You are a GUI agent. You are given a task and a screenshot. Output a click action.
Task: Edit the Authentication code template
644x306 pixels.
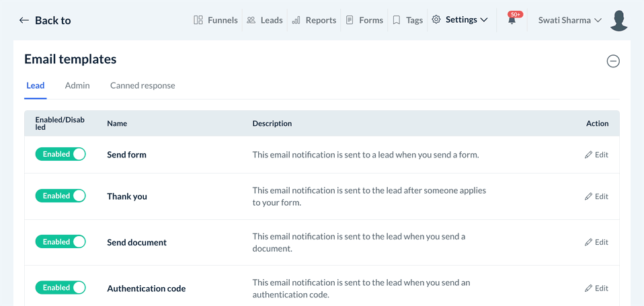pyautogui.click(x=596, y=289)
